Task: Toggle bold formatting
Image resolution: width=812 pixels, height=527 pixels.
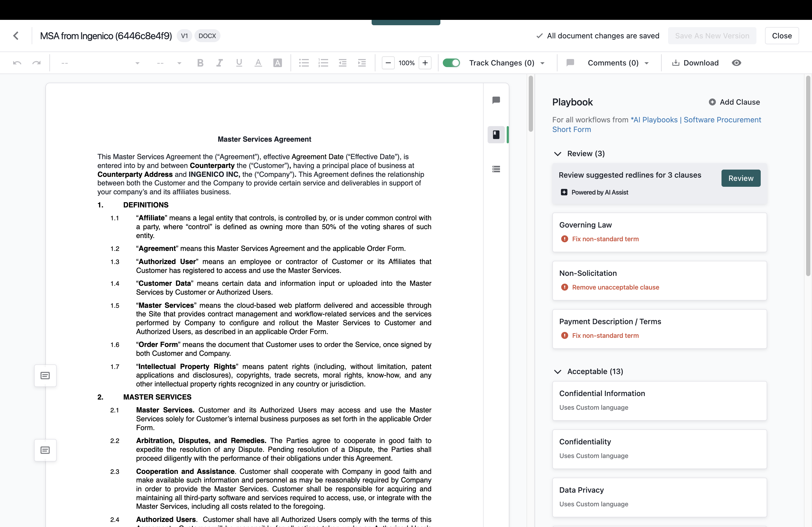Action: pyautogui.click(x=200, y=63)
